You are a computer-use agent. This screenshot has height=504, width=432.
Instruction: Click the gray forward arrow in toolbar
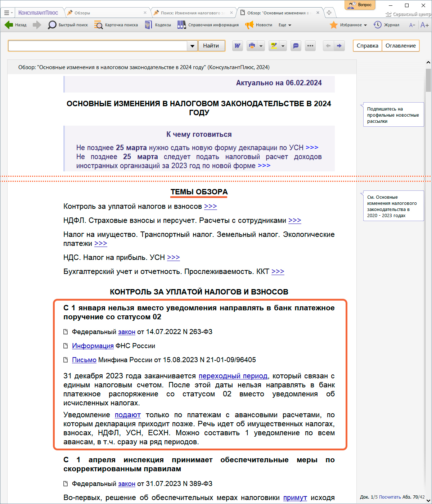pyautogui.click(x=37, y=25)
